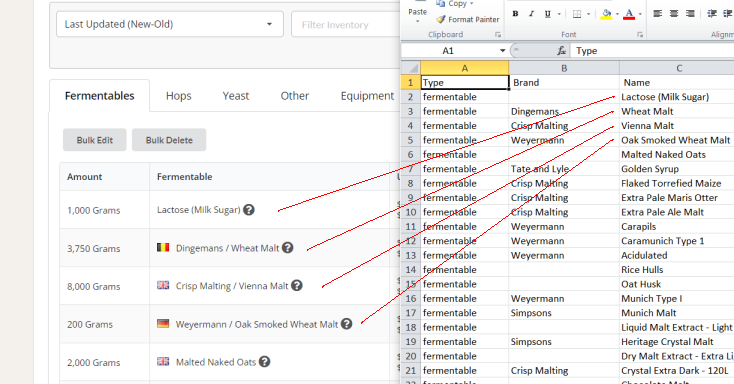Apply red font color
The height and width of the screenshot is (384, 734).
point(630,14)
